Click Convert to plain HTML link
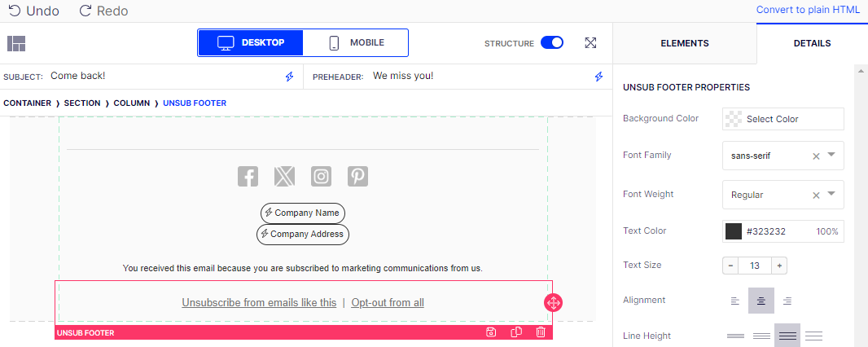The width and height of the screenshot is (868, 347). coord(808,10)
